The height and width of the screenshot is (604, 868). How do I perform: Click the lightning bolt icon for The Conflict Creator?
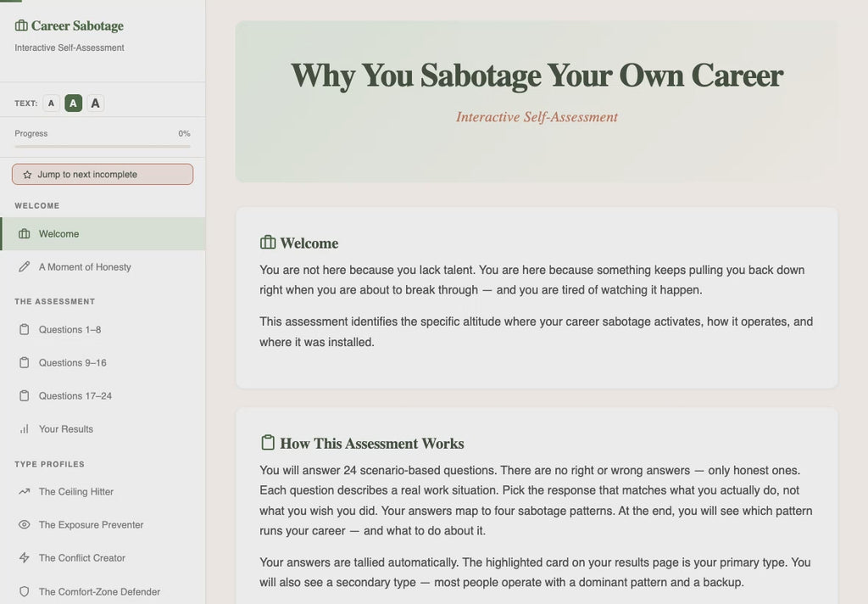25,558
